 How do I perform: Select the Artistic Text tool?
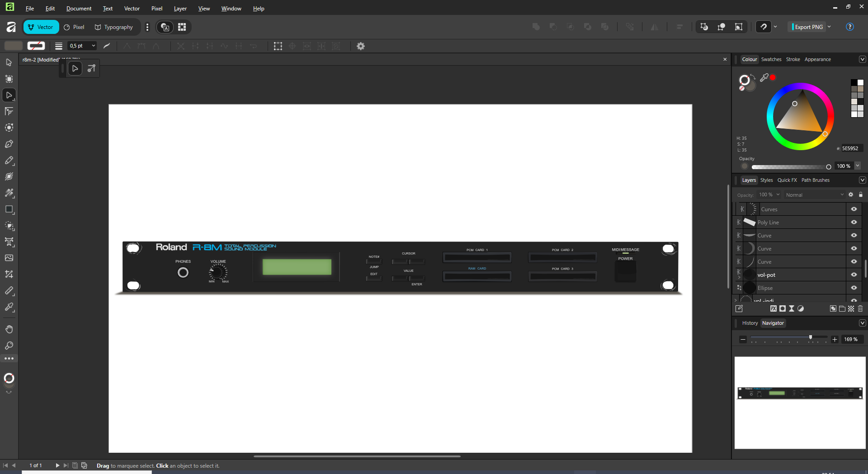click(x=9, y=242)
